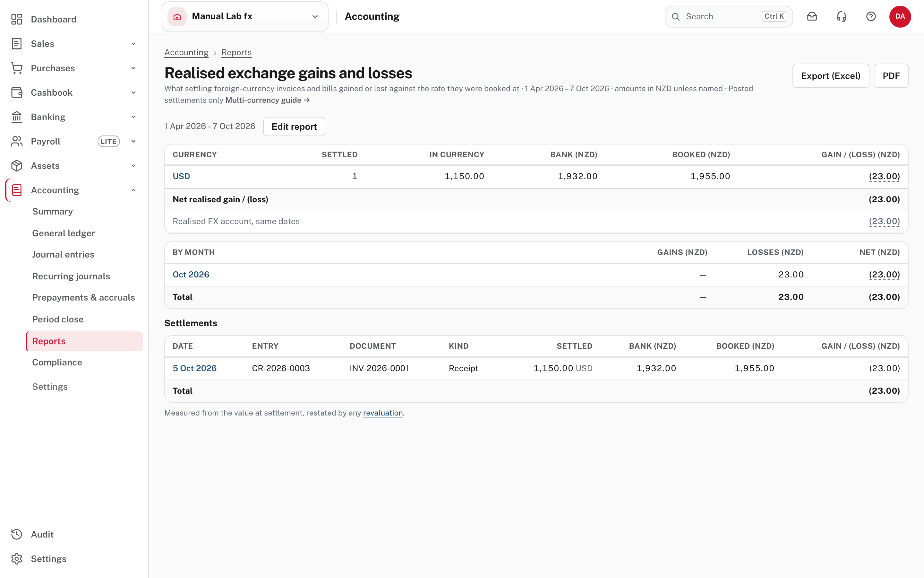This screenshot has width=924, height=578.
Task: Click the Assets box icon
Action: click(x=16, y=166)
